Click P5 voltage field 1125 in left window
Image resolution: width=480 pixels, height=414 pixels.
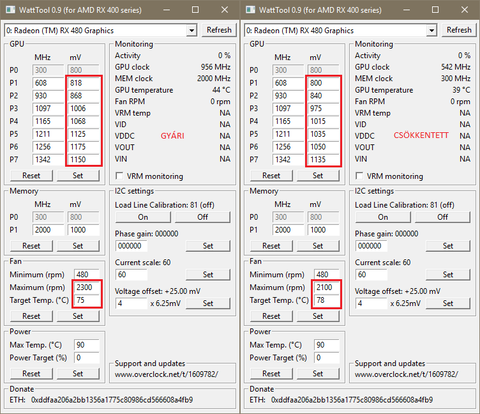tap(84, 134)
